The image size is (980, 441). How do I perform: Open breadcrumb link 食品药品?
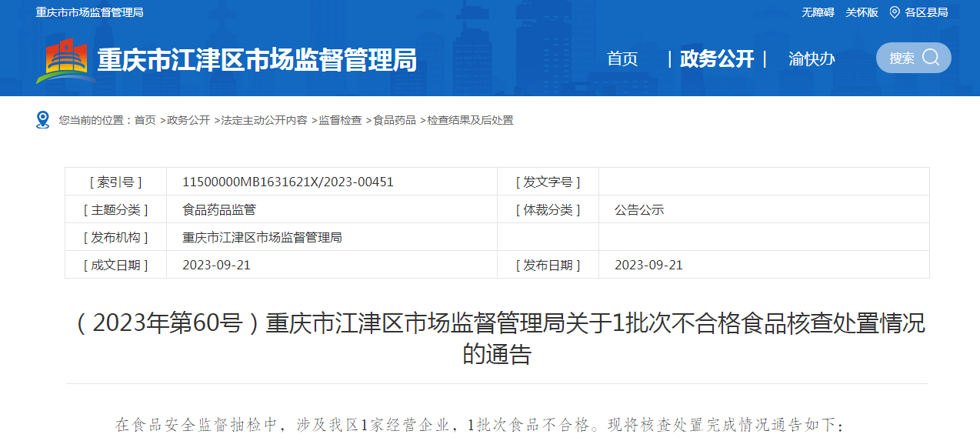[395, 120]
